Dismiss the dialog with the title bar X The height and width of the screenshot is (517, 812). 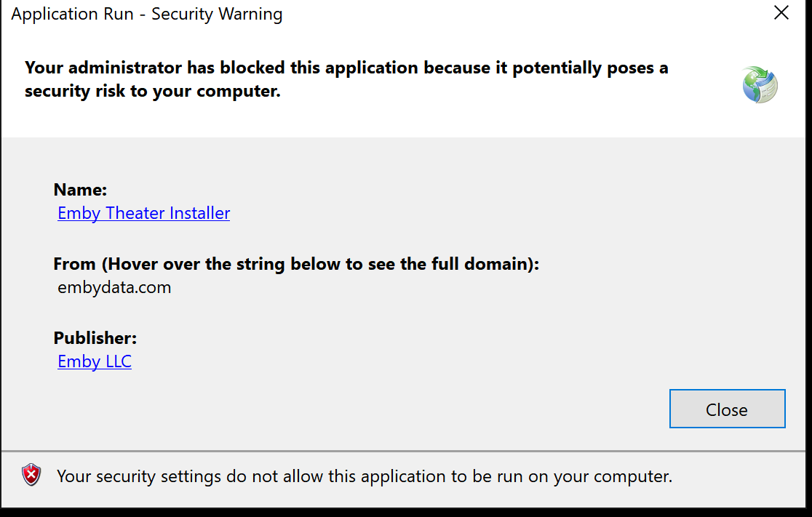pyautogui.click(x=781, y=12)
